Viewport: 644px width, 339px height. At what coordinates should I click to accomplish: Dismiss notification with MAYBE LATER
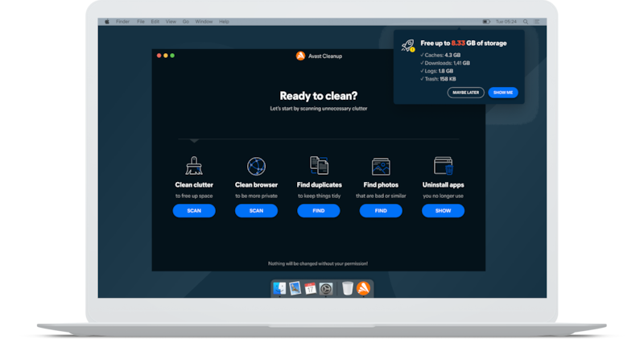point(466,93)
